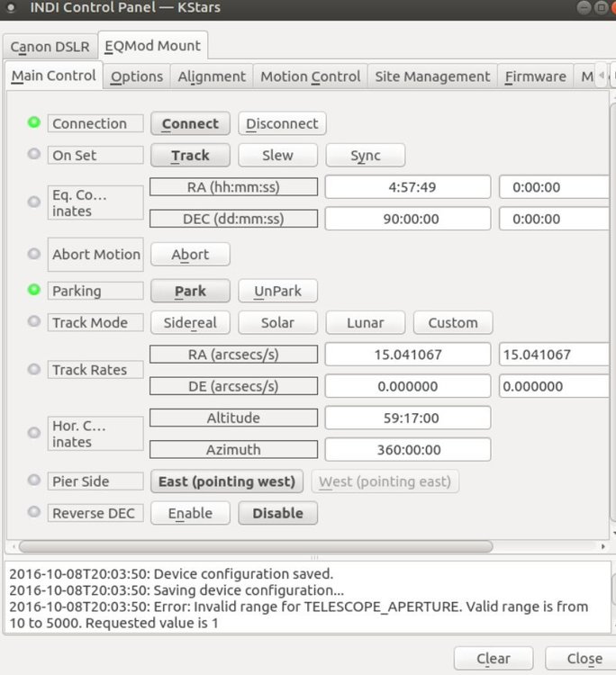
Task: Click the Hor. Coordinates status light
Action: click(33, 433)
